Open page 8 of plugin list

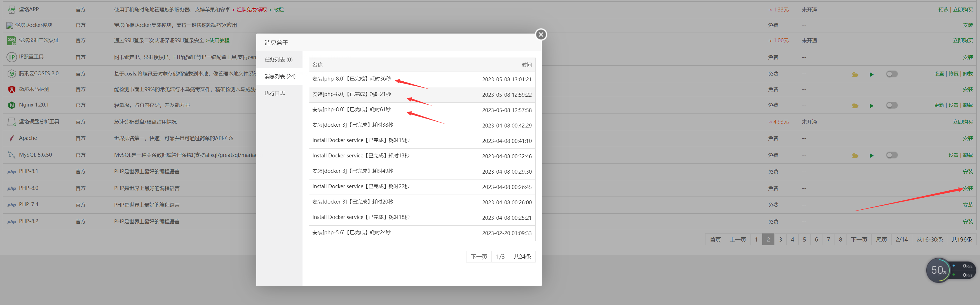pos(840,239)
